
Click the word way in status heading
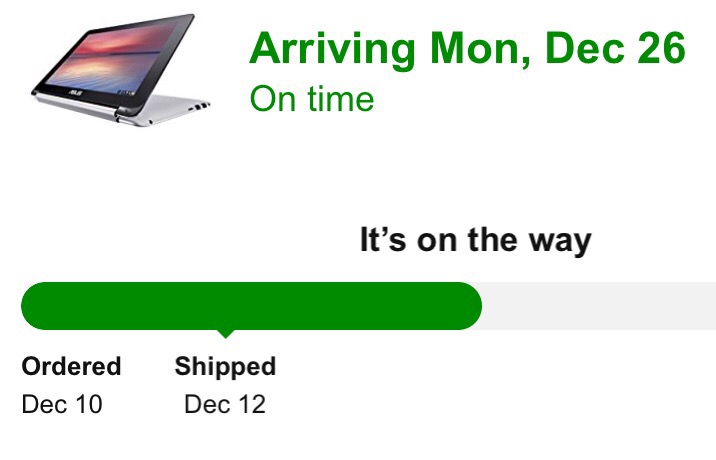point(560,243)
